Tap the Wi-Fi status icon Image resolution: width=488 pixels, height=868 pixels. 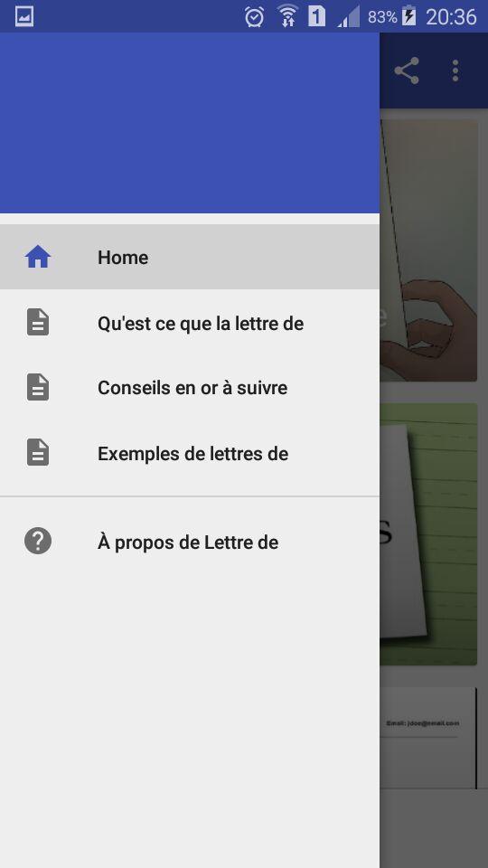coord(287,16)
